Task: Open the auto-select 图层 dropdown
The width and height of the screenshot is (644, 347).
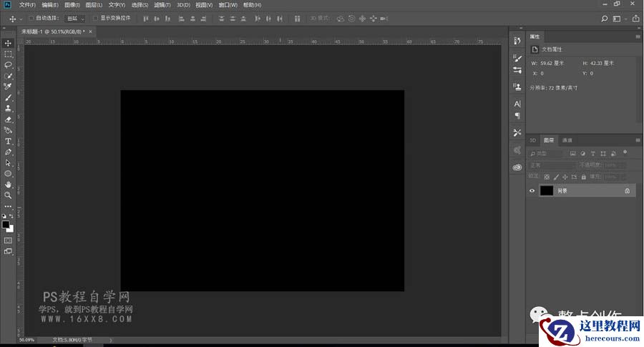Action: 74,18
